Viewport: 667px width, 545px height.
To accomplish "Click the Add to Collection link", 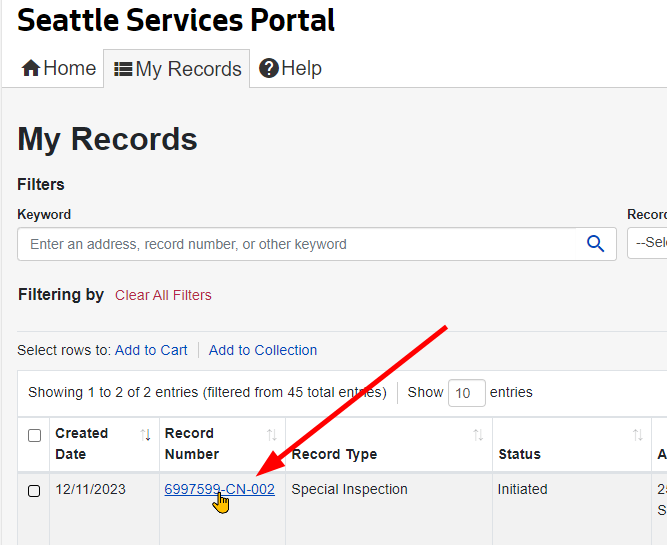I will (x=263, y=350).
